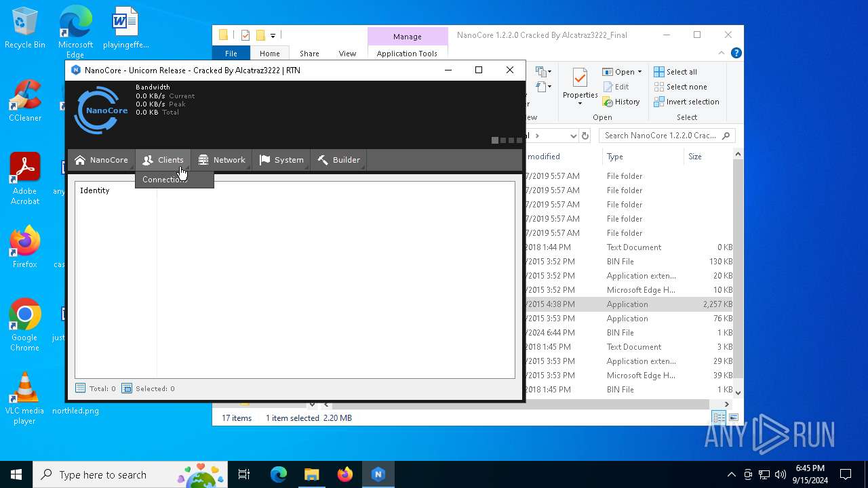Screen dimensions: 868x488
Task: Open the System menu tab
Action: 281,160
